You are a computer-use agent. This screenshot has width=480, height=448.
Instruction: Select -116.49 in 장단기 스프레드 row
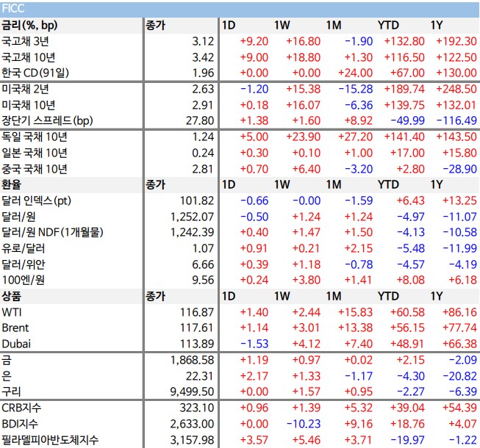point(456,120)
